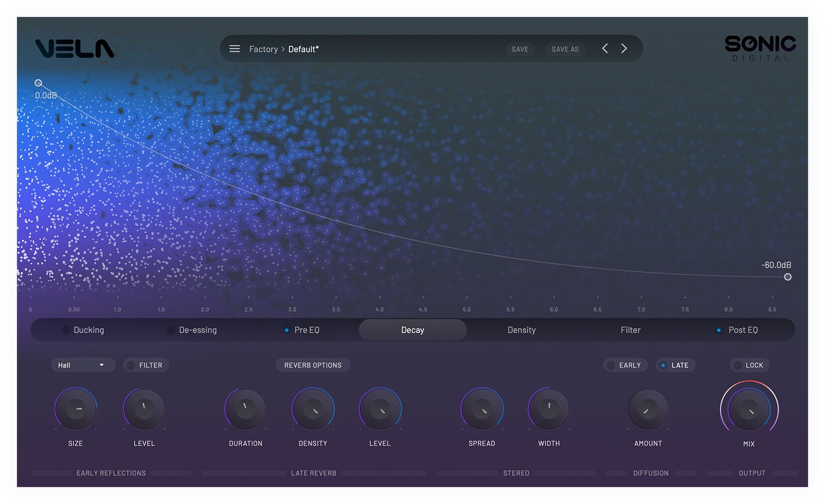Click the Stereo Width knob
The height and width of the screenshot is (504, 825).
(549, 409)
